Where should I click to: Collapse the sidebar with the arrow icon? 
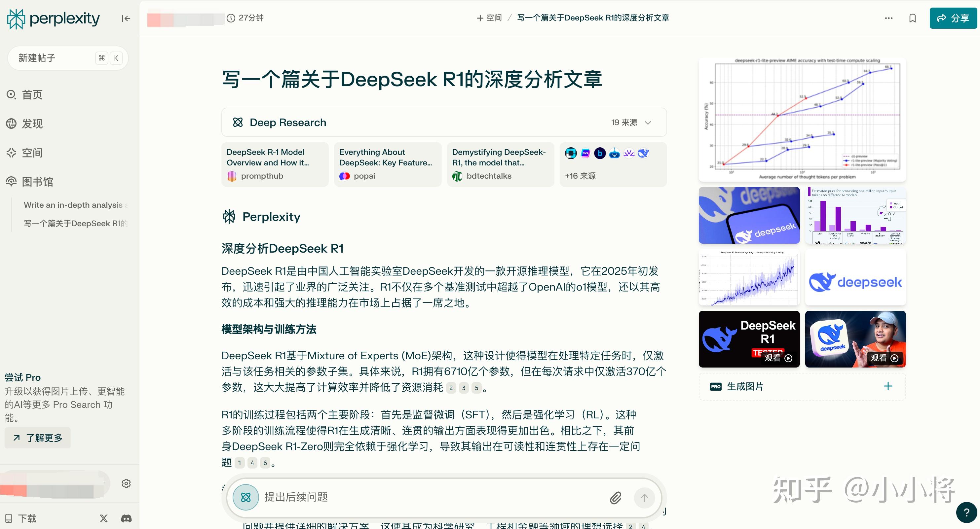[x=126, y=18]
